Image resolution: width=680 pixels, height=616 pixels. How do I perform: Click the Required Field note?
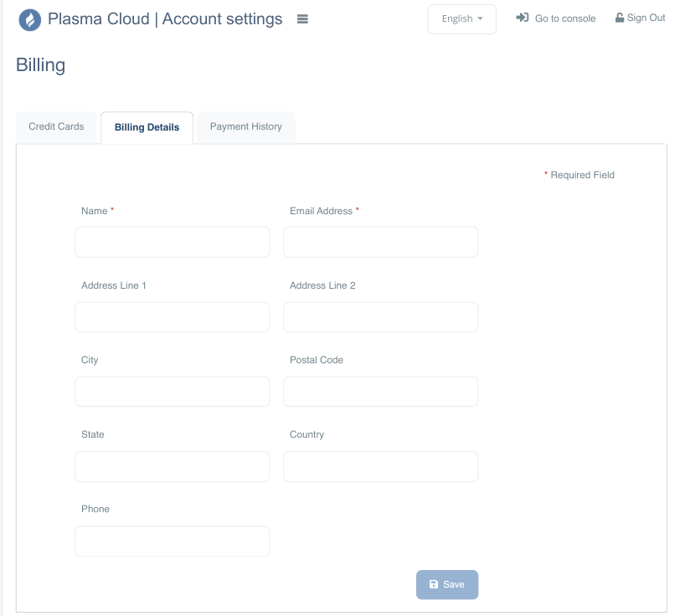coord(580,175)
